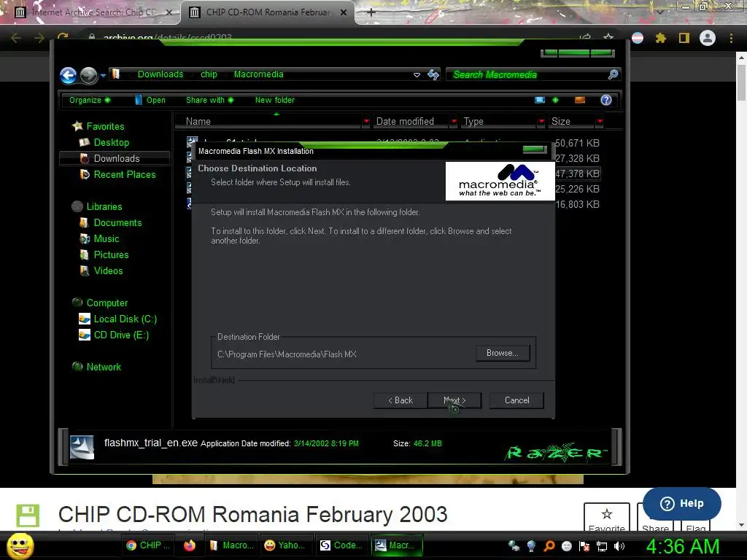Open the Chrome three-dot menu
Viewport: 747px width, 560px height.
[x=731, y=38]
